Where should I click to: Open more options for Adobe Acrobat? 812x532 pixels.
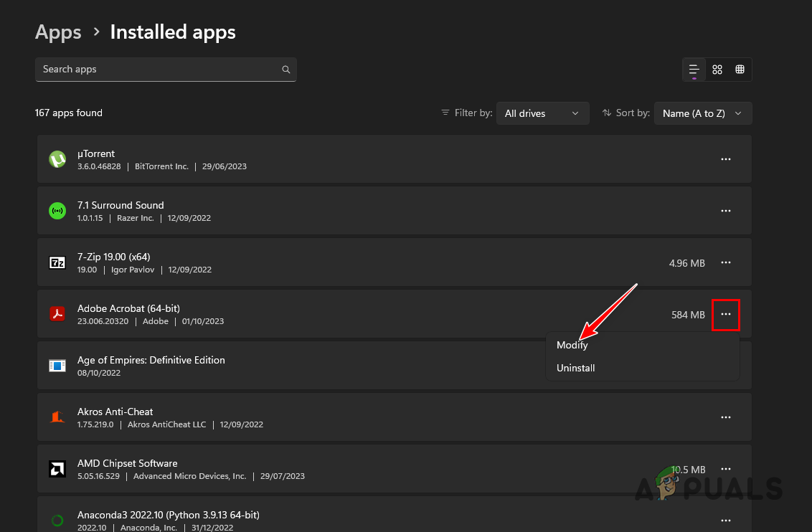(x=726, y=314)
